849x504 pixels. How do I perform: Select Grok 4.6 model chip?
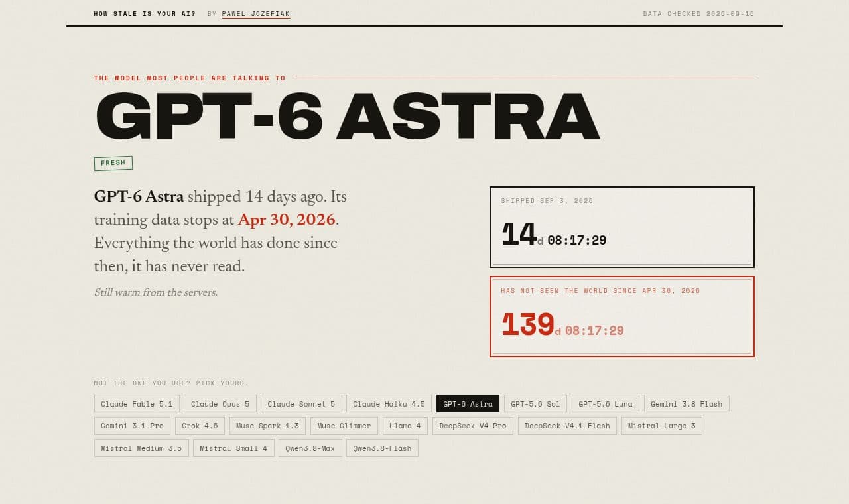click(200, 426)
